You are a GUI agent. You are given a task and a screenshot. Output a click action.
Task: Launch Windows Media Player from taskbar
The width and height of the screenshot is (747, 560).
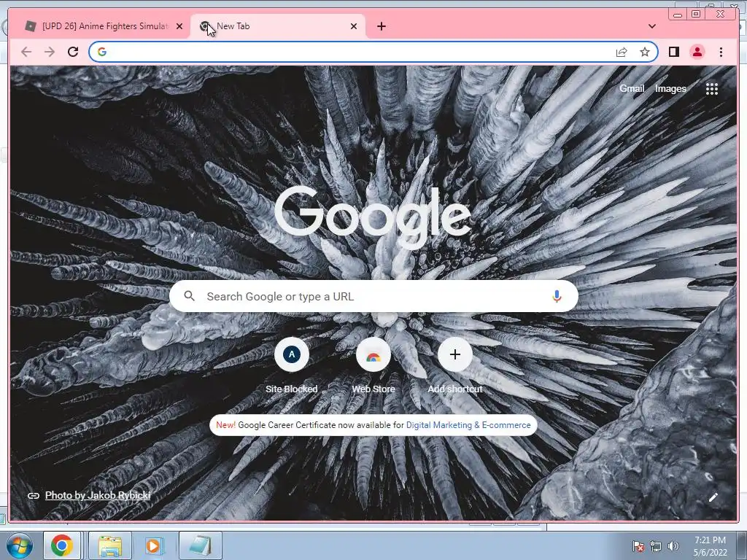(153, 545)
